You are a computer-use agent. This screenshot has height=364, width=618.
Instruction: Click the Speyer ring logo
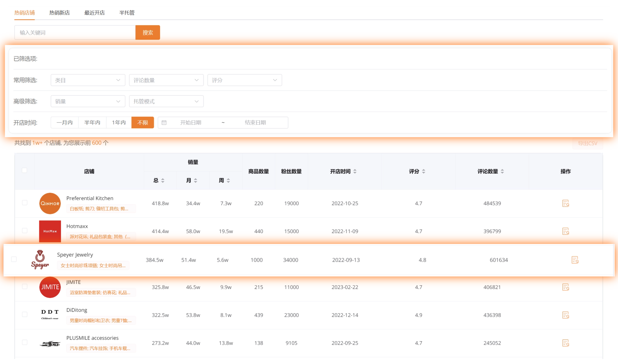click(x=40, y=260)
